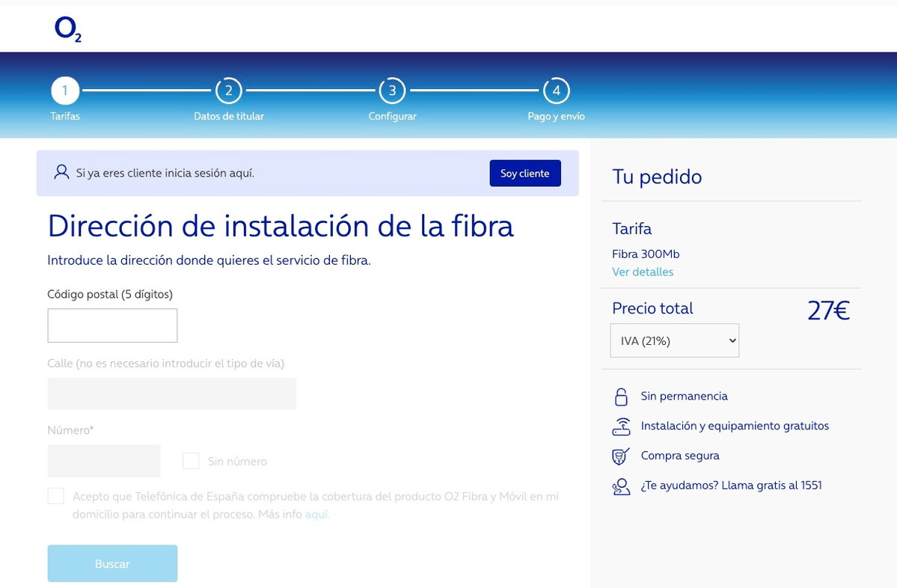897x588 pixels.
Task: Click the router installation icon
Action: pyautogui.click(x=621, y=426)
